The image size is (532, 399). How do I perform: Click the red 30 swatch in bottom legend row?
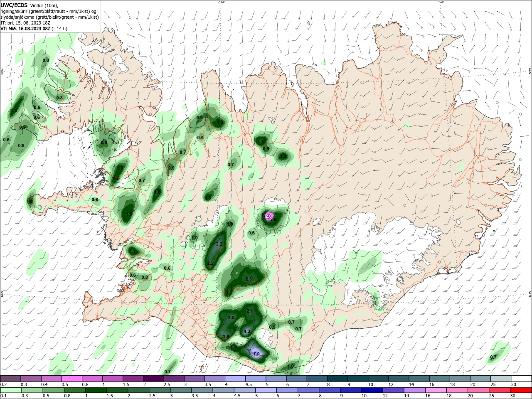[522, 390]
